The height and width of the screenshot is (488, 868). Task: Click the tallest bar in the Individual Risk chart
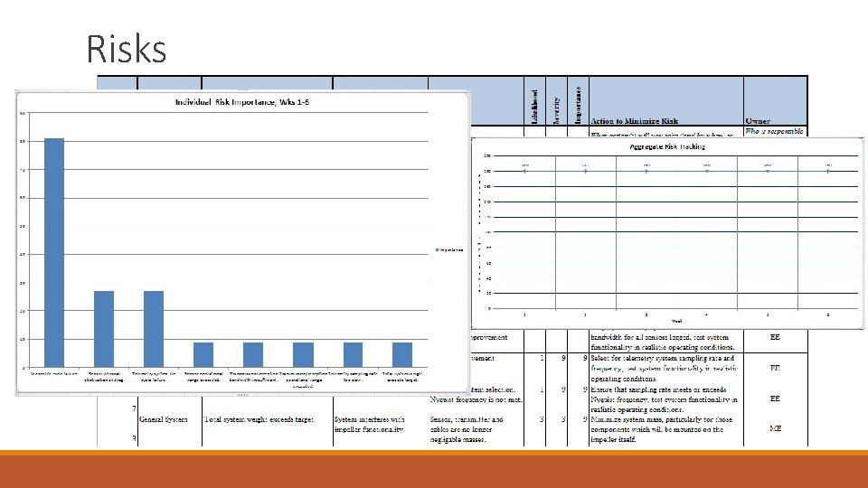[x=54, y=252]
